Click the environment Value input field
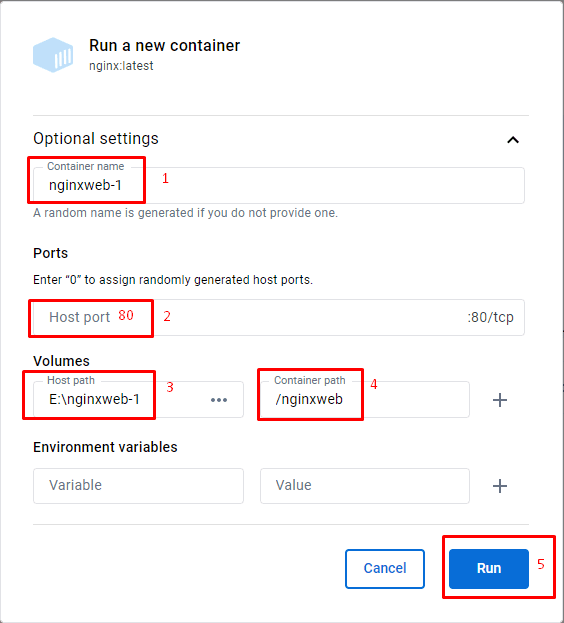 (x=365, y=486)
